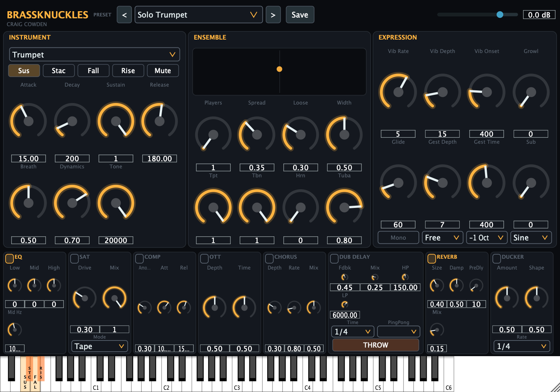Click the Tuba ensemble knob
560x392 pixels.
coord(344,207)
